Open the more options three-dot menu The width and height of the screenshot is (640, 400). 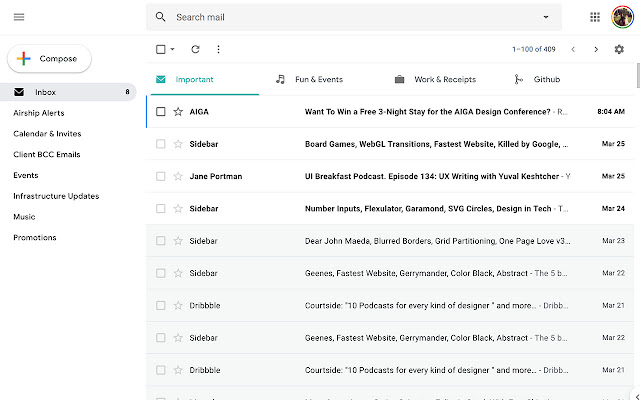point(218,49)
